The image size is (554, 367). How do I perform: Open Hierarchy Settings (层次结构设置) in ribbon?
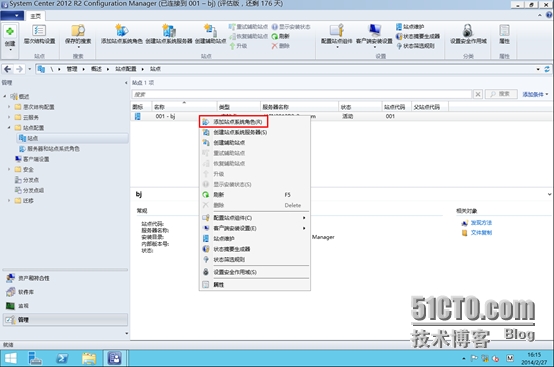pos(39,34)
